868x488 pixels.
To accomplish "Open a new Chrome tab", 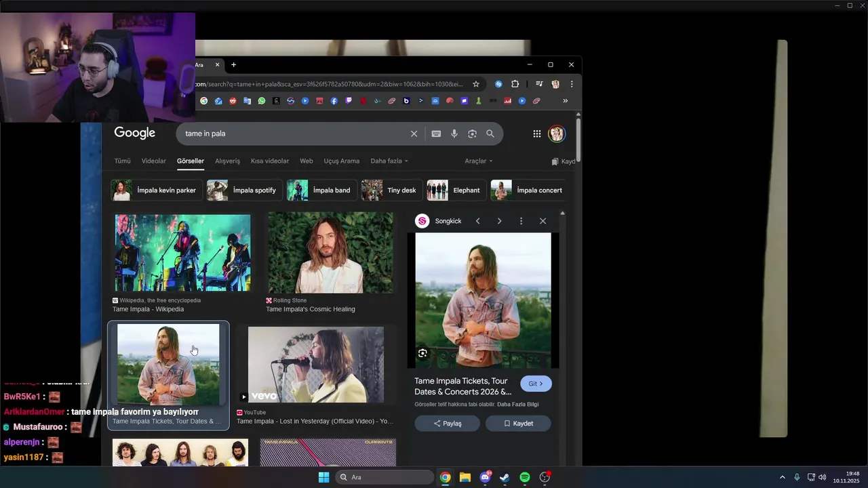I will [234, 65].
